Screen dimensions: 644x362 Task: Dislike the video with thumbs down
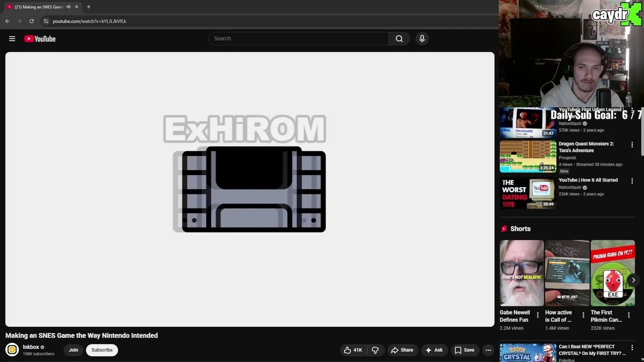click(375, 350)
